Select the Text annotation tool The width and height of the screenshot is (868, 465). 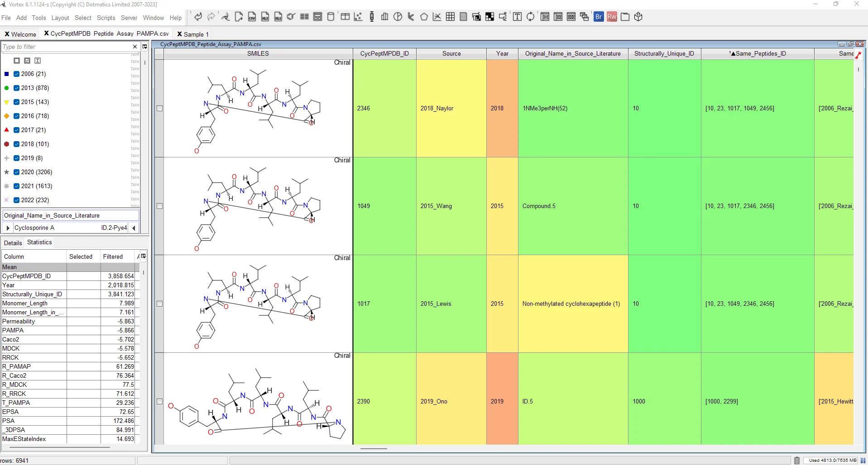coord(517,17)
